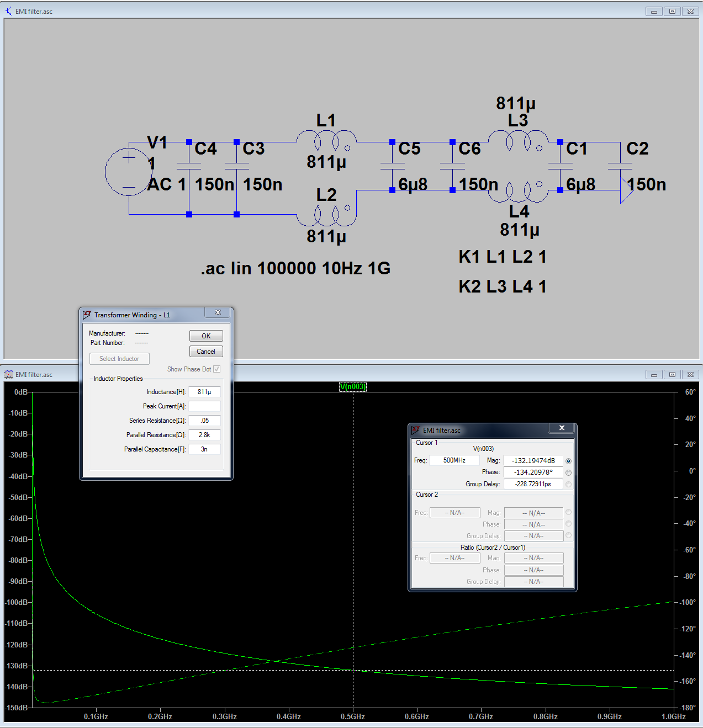Screen dimensions: 703x728
Task: Click the schematic window title icon
Action: [x=8, y=11]
